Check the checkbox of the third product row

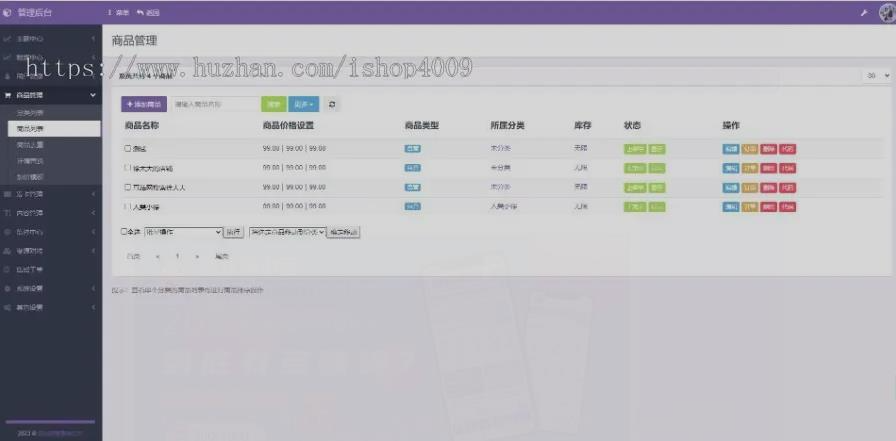coord(127,187)
